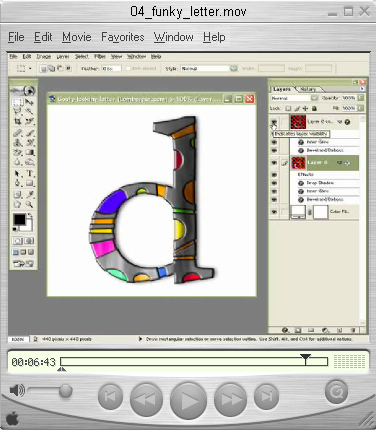The image size is (376, 430).
Task: Select the Pen tool
Action: tap(18, 183)
